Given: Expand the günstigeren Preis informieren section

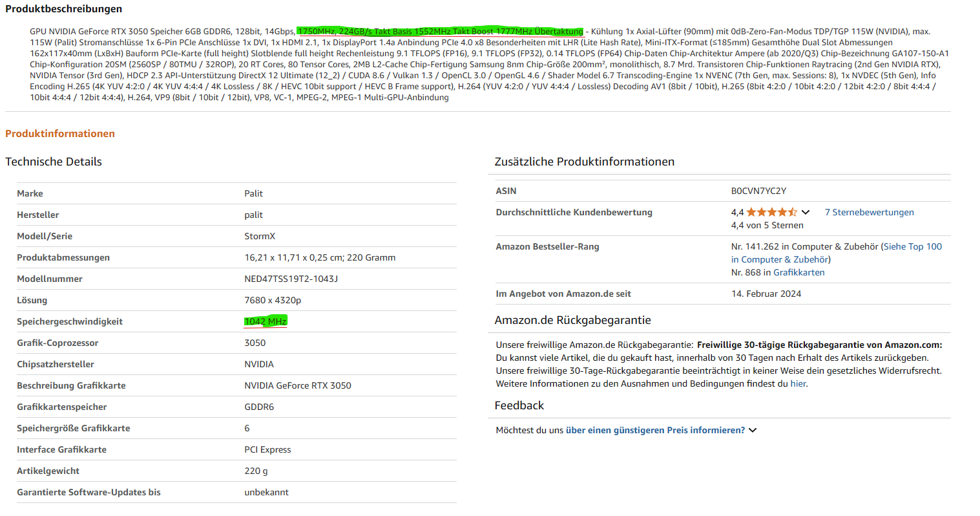Looking at the screenshot, I should pos(753,429).
